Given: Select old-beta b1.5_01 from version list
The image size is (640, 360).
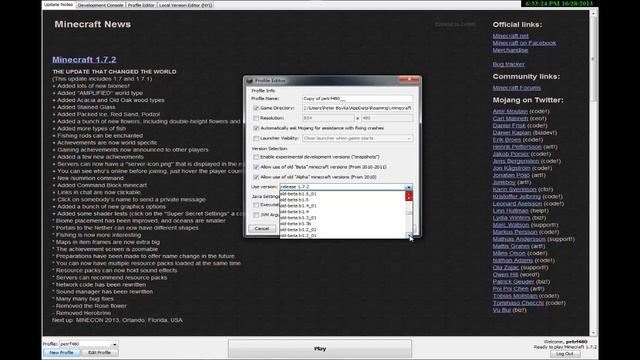Looking at the screenshot, I should pyautogui.click(x=342, y=194).
